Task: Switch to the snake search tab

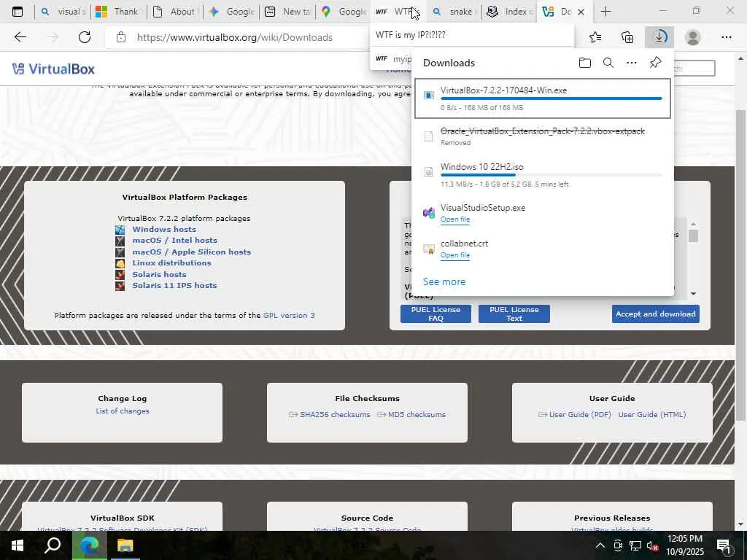Action: 453,12
